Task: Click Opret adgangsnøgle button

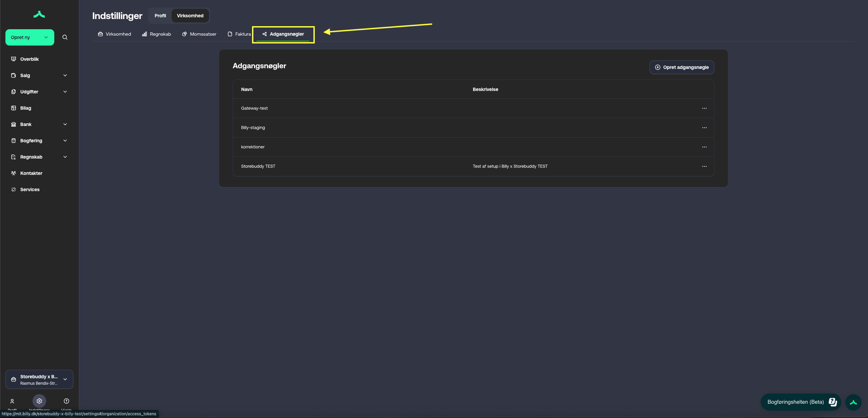Action: point(682,67)
